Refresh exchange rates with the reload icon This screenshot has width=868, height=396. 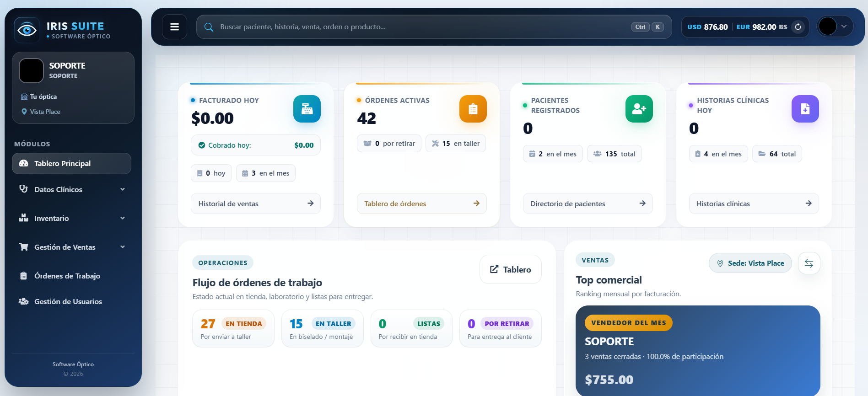pos(798,27)
